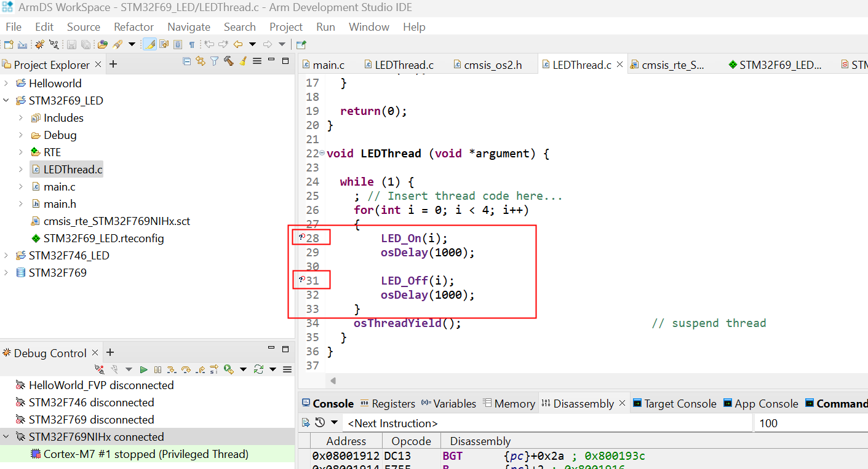Toggle the breakpoint marker on line 28
Viewport: 868px width, 469px height.
click(x=301, y=237)
